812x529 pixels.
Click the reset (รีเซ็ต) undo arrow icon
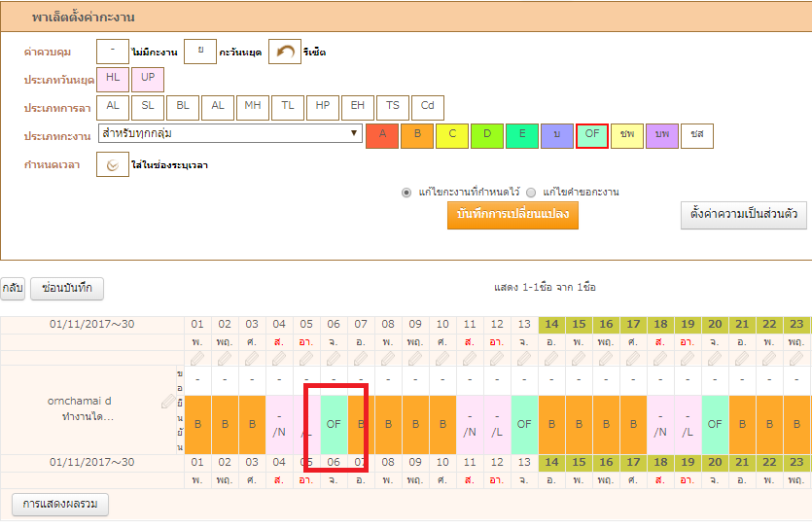[x=284, y=52]
